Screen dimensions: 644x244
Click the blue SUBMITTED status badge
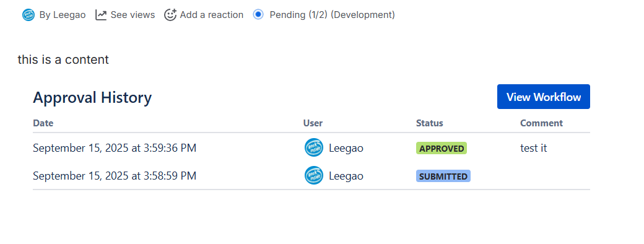(x=443, y=176)
